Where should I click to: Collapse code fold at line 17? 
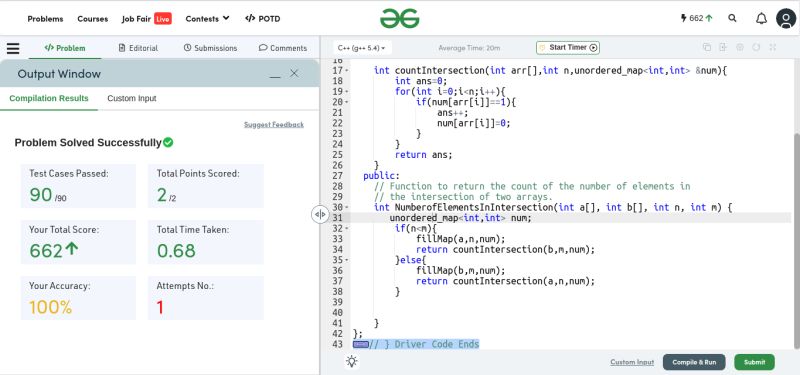tap(347, 70)
